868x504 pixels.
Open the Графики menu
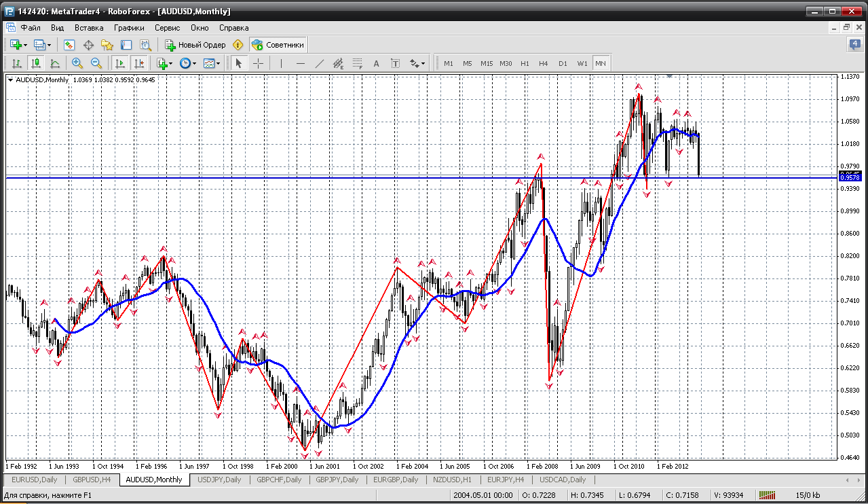click(129, 28)
